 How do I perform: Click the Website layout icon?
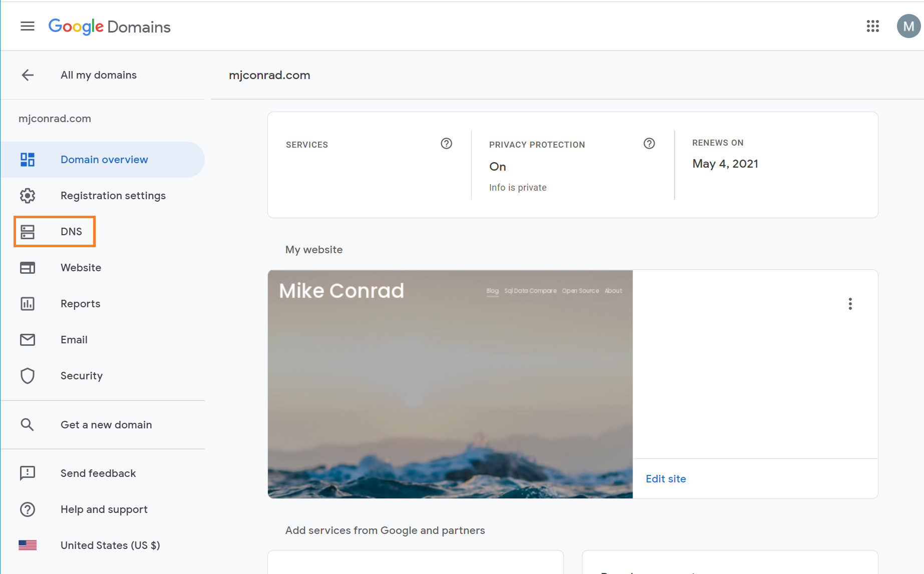pyautogui.click(x=28, y=268)
